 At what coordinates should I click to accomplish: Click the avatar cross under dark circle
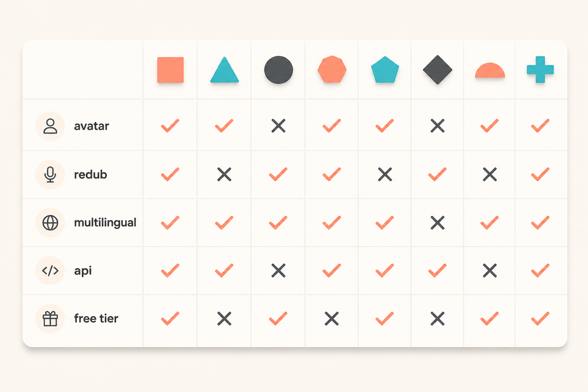(x=278, y=126)
